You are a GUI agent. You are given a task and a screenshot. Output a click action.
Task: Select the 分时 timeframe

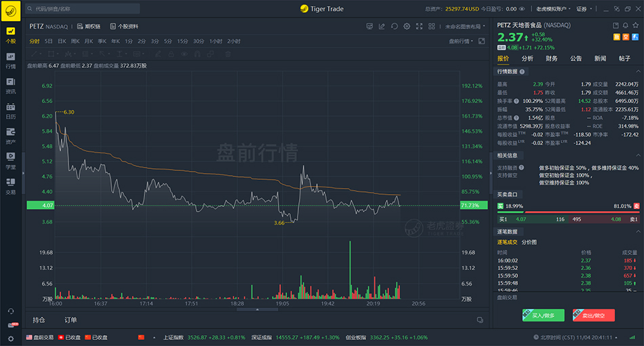pos(35,41)
